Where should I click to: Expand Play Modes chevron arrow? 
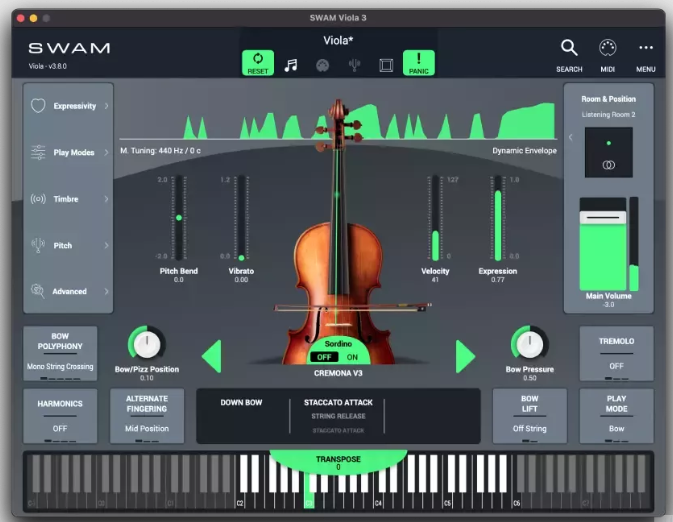coord(106,152)
